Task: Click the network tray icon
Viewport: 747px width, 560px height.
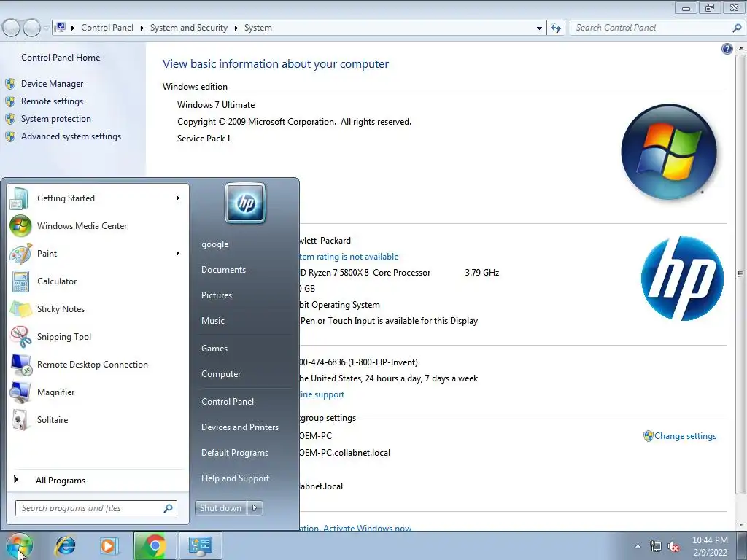Action: pos(656,547)
